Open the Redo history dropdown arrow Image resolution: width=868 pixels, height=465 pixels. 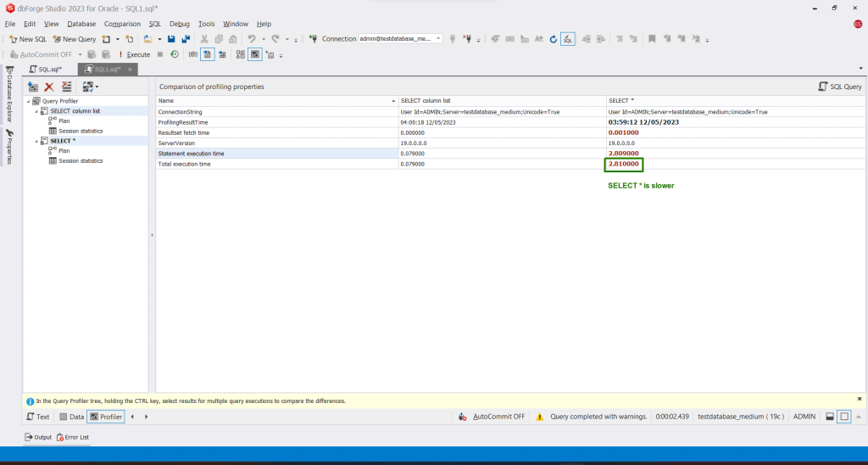pyautogui.click(x=287, y=39)
